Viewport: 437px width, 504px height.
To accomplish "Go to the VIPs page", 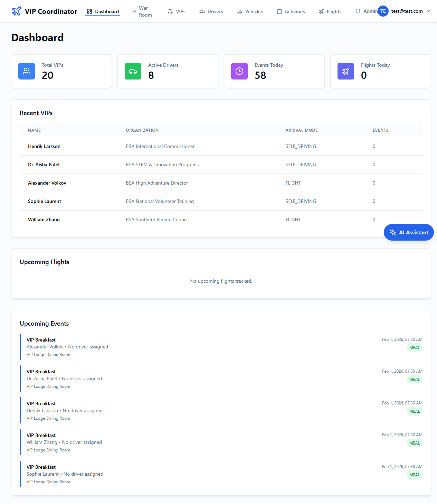I will point(177,11).
